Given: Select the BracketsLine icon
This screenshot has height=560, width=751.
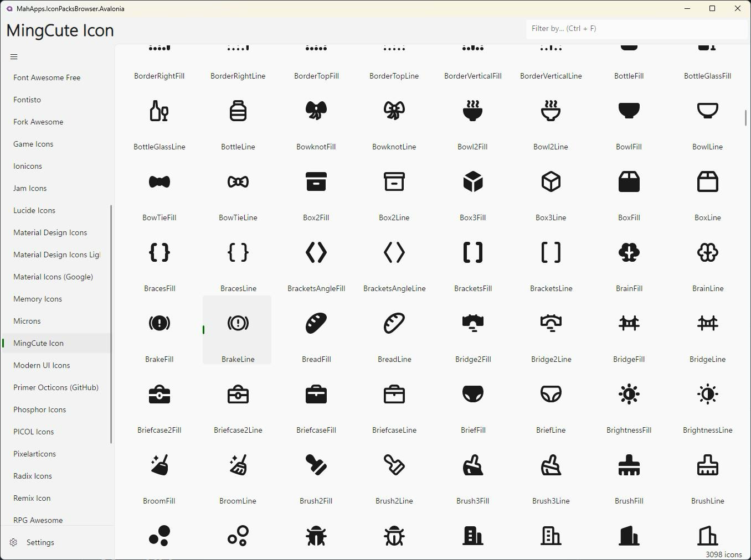Looking at the screenshot, I should pos(551,252).
